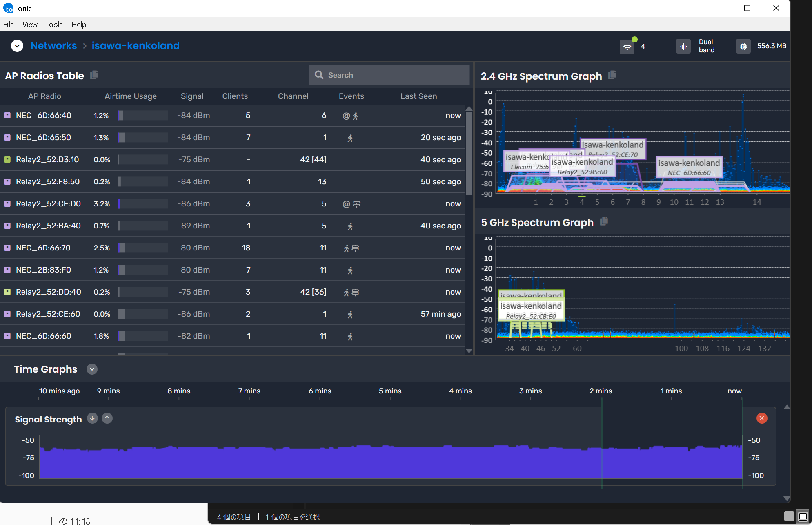Screen dimensions: 812x525
Task: Open the View menu
Action: [30, 25]
